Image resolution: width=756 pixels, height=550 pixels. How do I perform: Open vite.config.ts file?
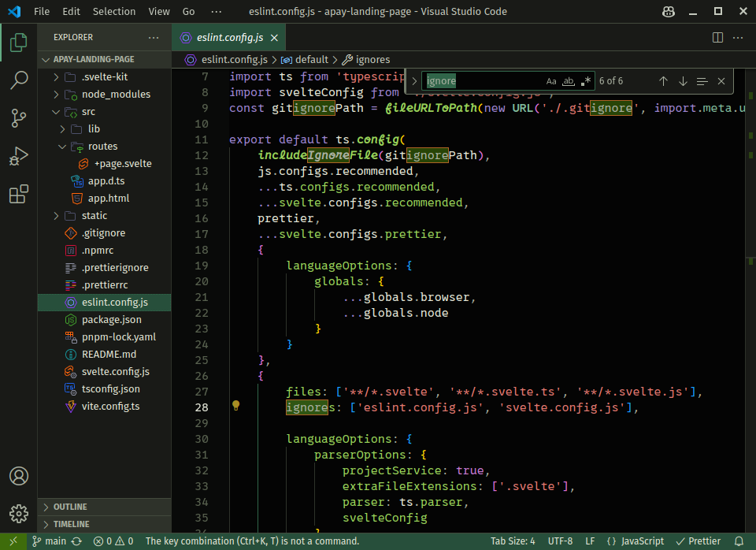105,407
